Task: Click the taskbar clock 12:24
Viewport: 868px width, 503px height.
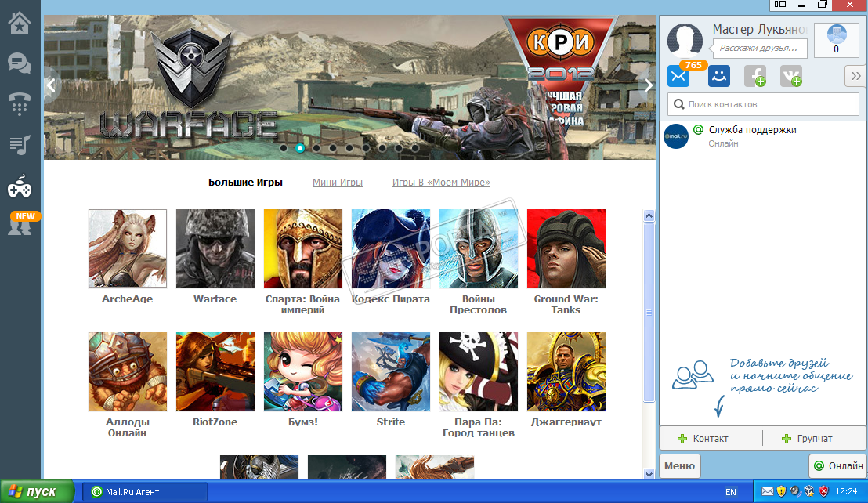Action: [x=846, y=490]
